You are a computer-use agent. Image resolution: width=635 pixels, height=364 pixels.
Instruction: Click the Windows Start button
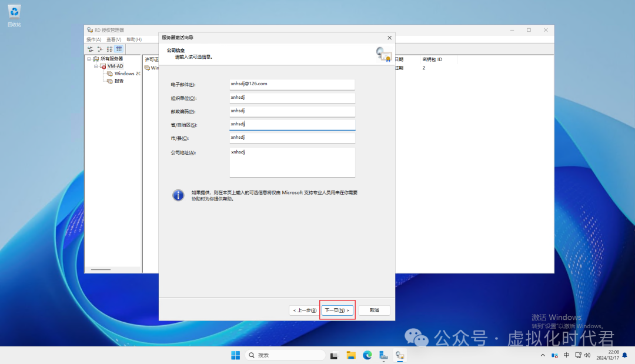point(235,355)
